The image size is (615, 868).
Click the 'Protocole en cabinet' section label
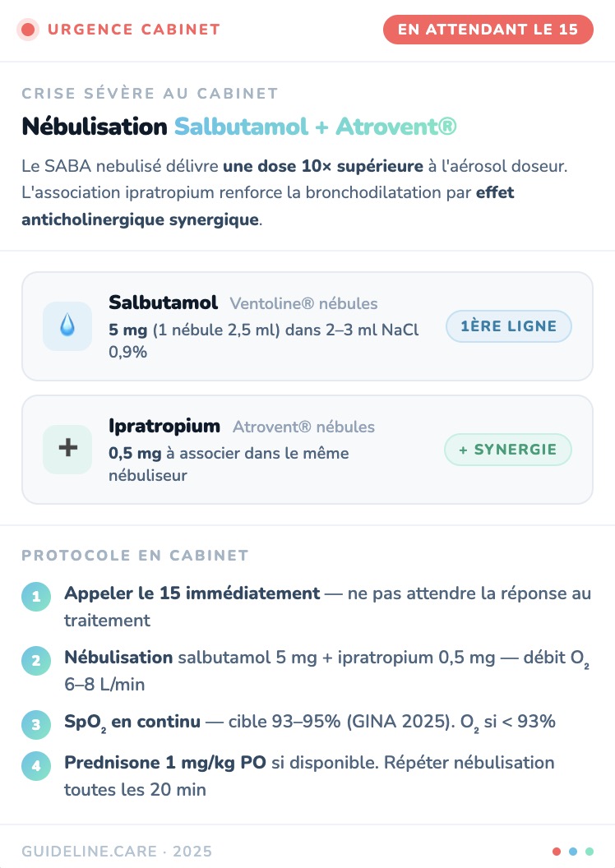click(135, 556)
